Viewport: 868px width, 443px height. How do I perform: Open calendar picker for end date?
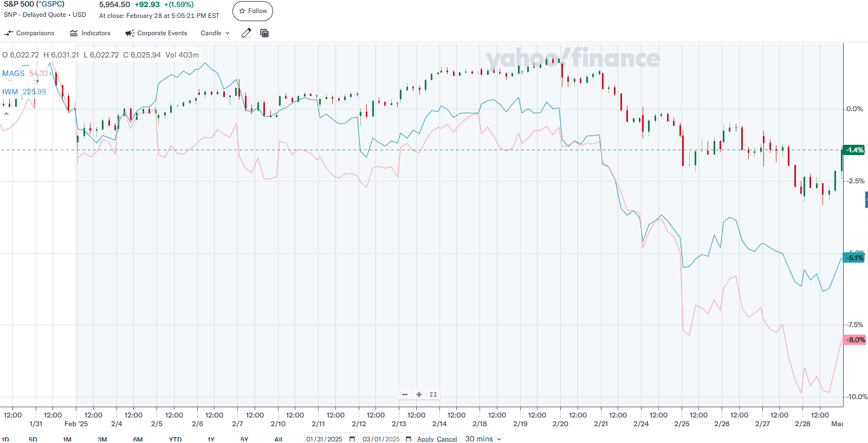click(409, 439)
